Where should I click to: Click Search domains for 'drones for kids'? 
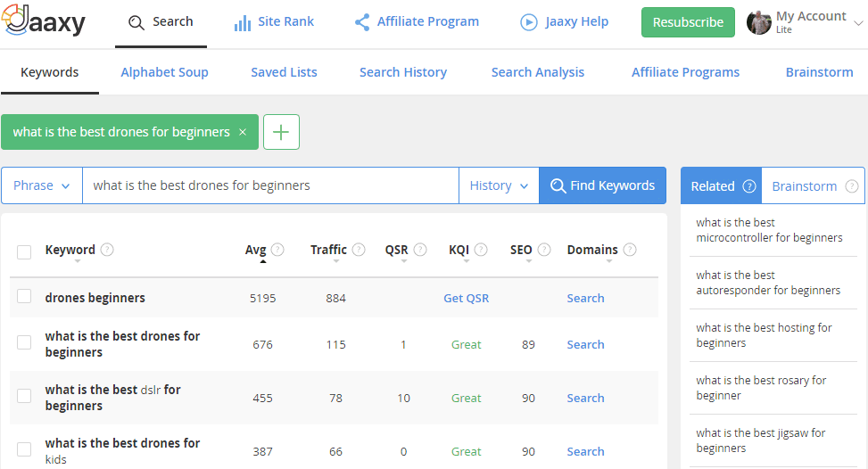pos(585,451)
